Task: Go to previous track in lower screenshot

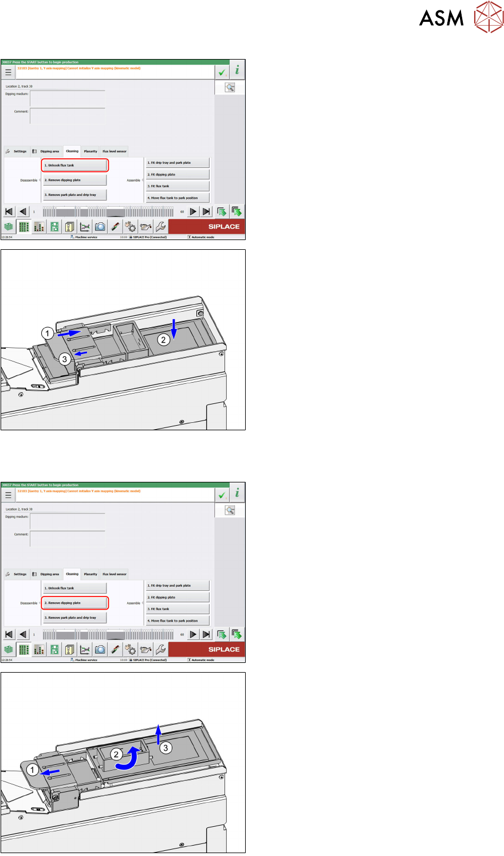Action: pos(23,635)
